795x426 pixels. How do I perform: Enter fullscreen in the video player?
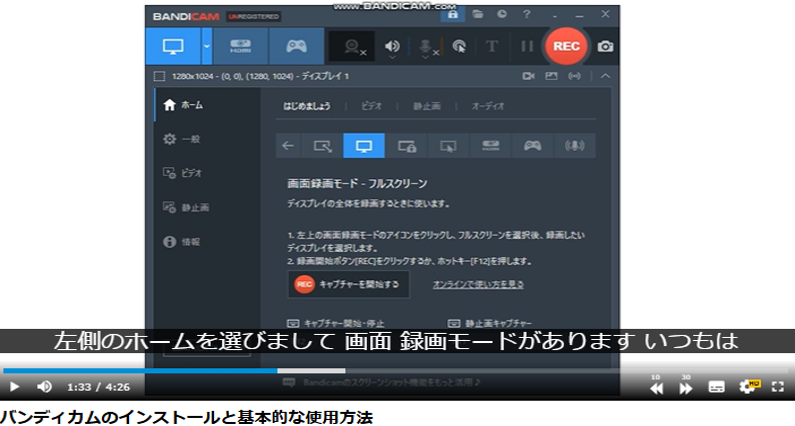point(778,387)
